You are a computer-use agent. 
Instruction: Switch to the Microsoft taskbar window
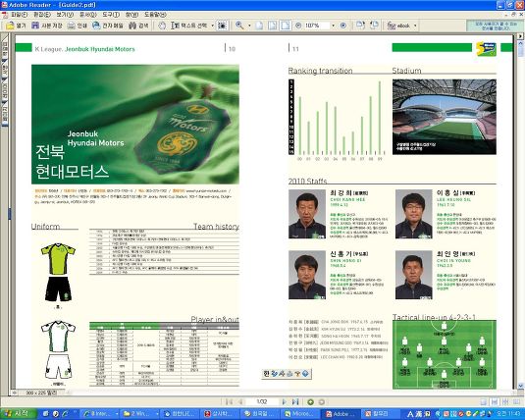[x=299, y=414]
